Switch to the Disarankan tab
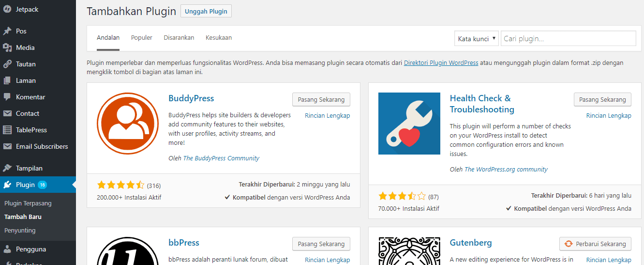 click(179, 37)
